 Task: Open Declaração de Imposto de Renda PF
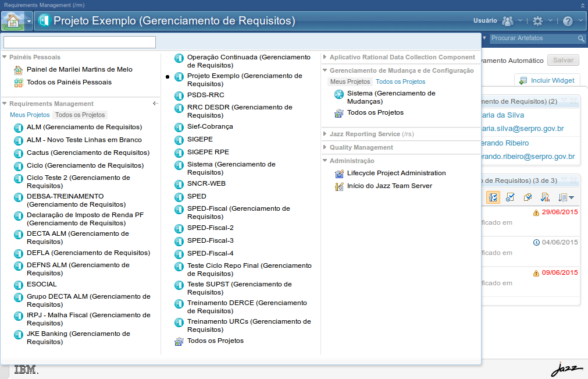click(x=85, y=219)
